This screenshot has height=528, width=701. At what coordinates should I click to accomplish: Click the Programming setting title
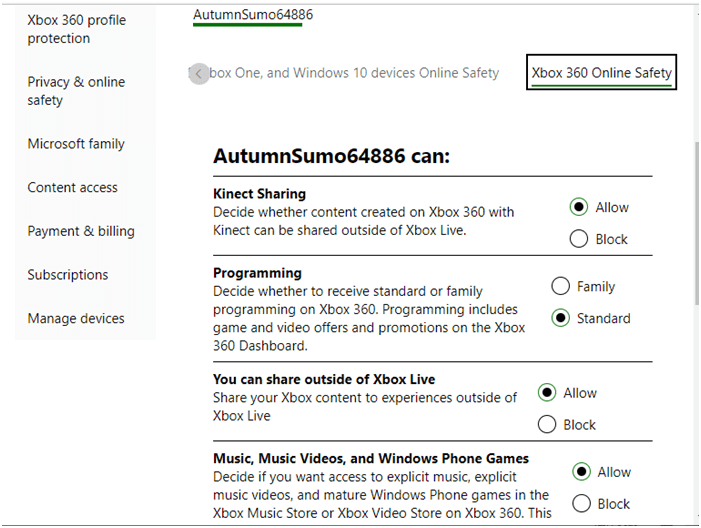(x=257, y=273)
